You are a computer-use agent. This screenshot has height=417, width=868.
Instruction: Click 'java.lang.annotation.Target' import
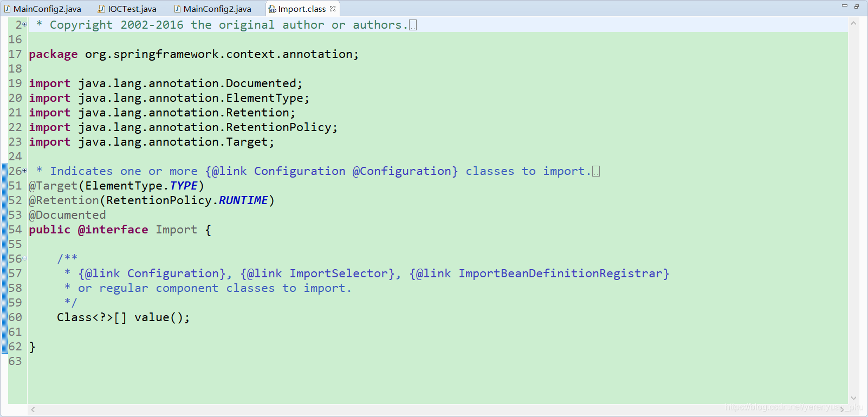[x=173, y=142]
